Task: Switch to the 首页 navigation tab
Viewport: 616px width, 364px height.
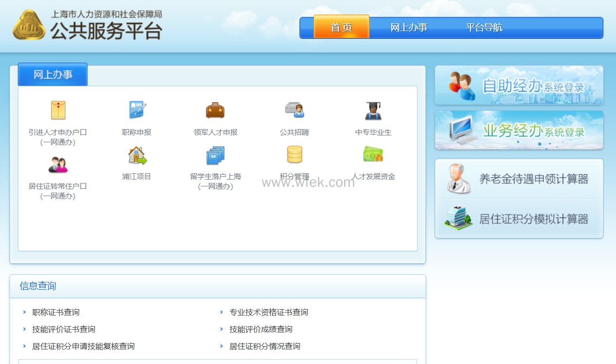Action: click(x=341, y=27)
